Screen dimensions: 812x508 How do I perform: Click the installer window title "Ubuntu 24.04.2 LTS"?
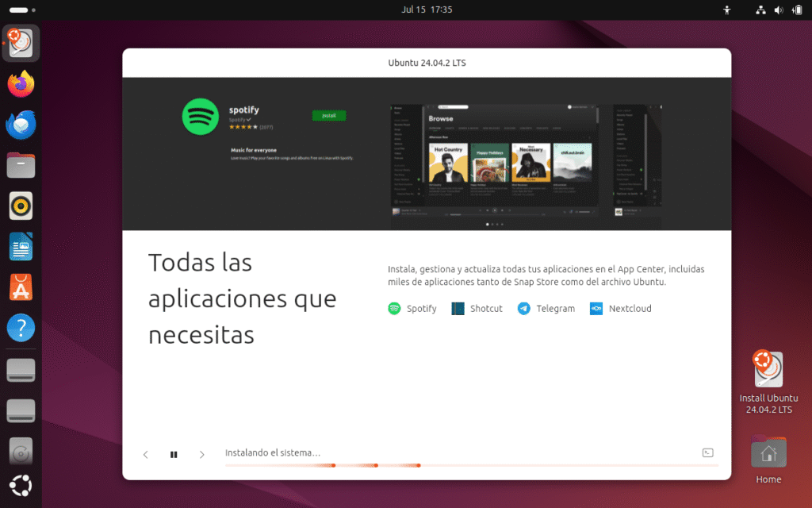tap(427, 63)
